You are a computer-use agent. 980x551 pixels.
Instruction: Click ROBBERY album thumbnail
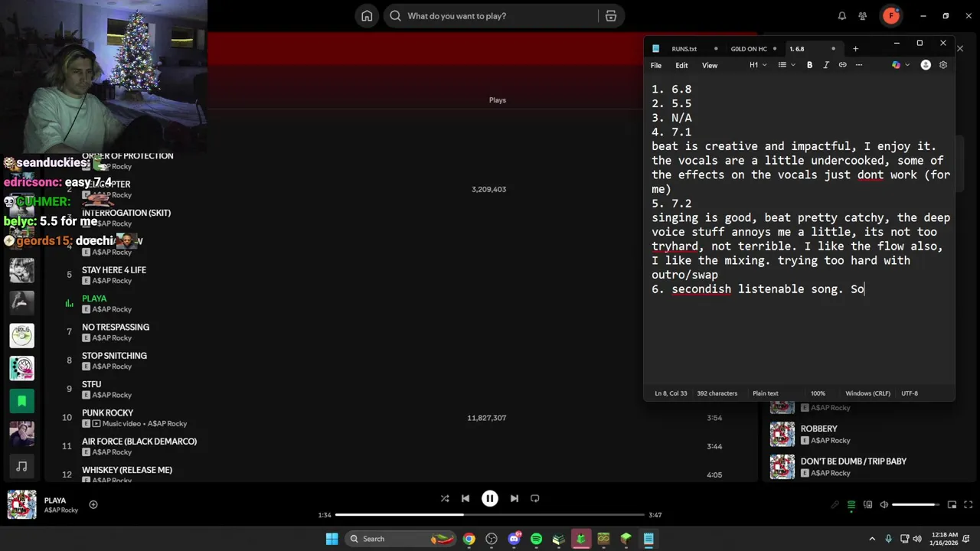[x=782, y=434]
